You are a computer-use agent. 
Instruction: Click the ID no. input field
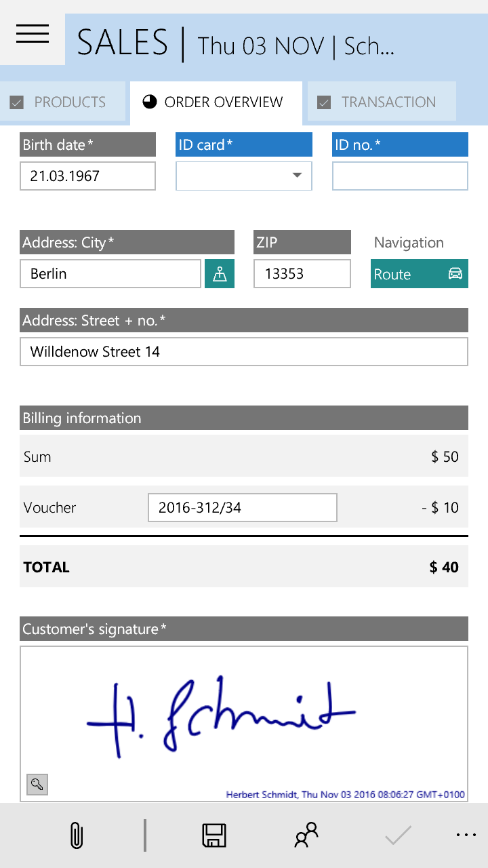coord(400,176)
